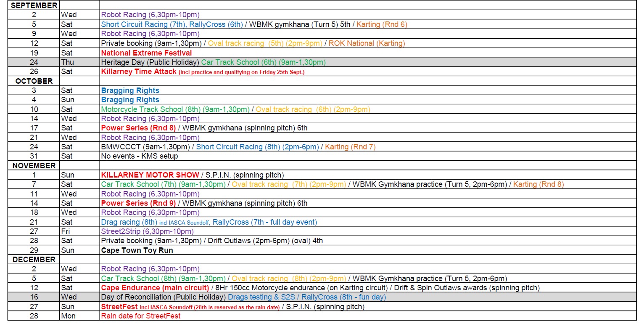Click Bragging Rights on Sunday 4 October

tap(130, 100)
